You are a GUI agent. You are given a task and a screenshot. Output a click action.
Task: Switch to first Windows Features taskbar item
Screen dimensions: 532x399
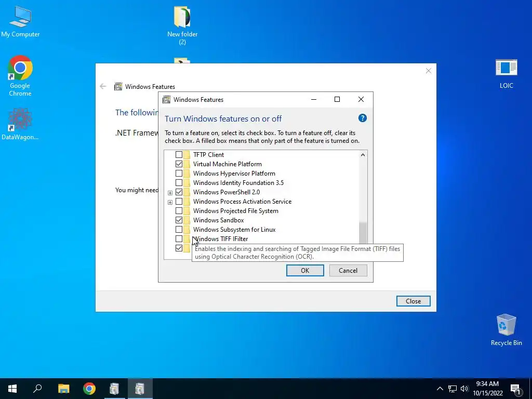pos(114,389)
